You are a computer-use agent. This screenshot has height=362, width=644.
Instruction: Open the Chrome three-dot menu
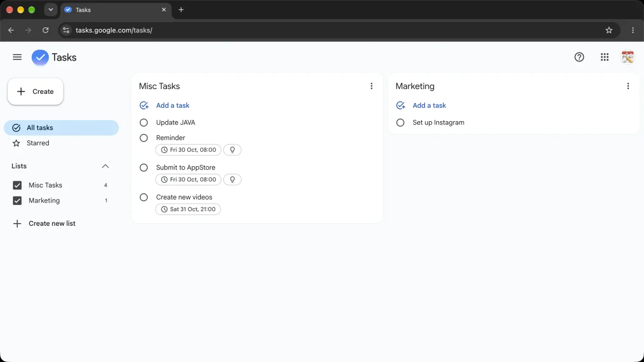[633, 30]
